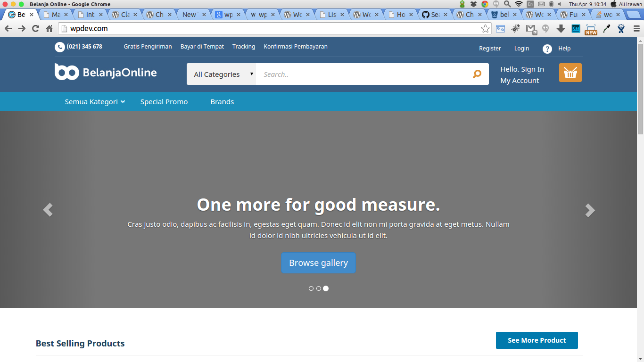Open Chrome's hamburger menu
Image resolution: width=644 pixels, height=362 pixels.
(636, 29)
